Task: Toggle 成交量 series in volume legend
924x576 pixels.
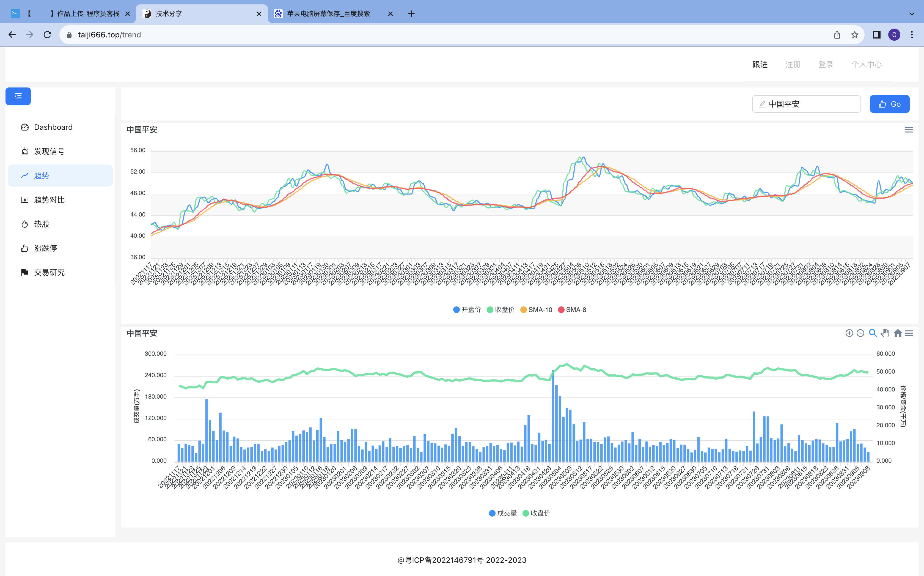Action: click(x=503, y=513)
